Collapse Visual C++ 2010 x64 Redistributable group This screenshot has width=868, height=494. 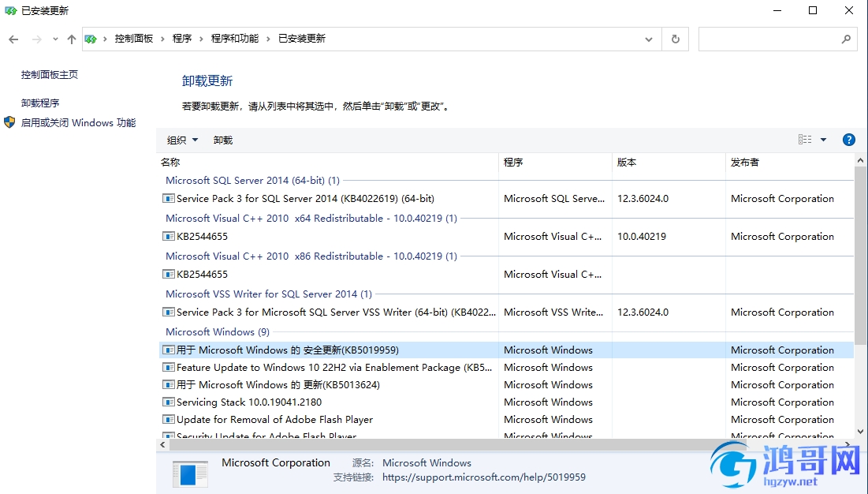point(311,219)
